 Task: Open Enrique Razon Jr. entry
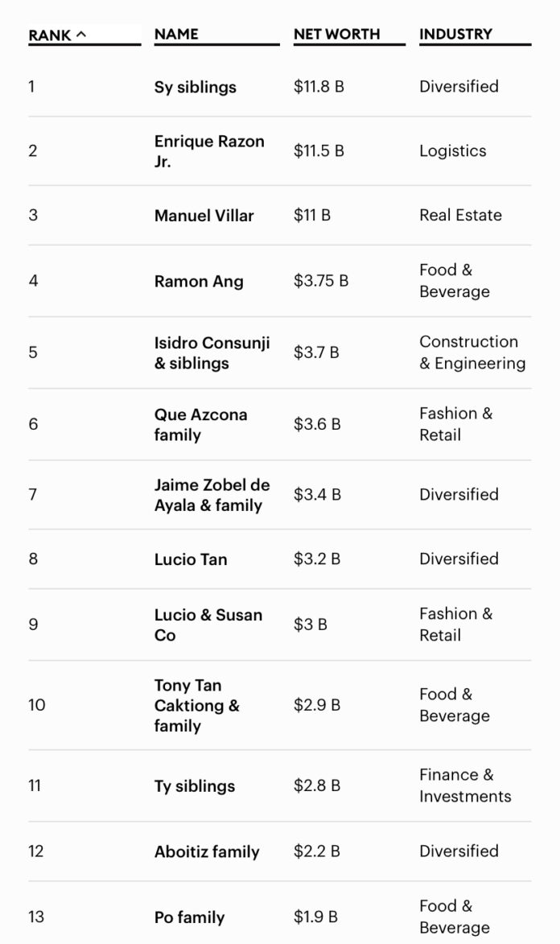click(x=209, y=151)
